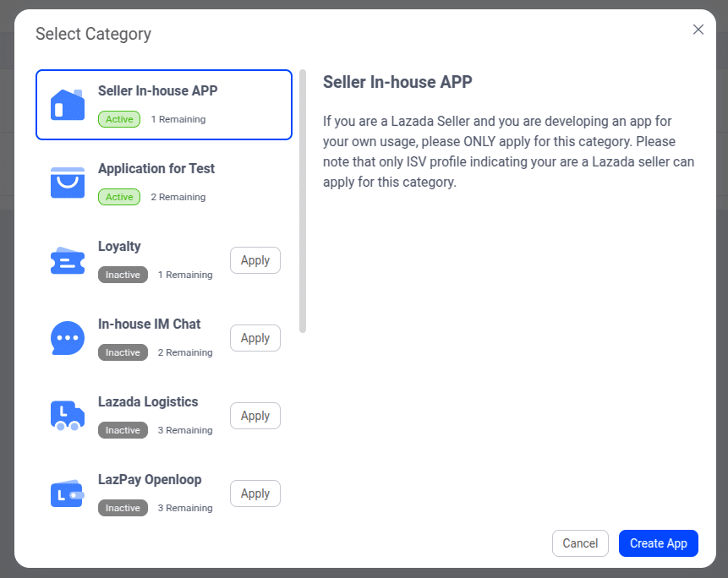Click the LazPay Openloop wallet icon

click(68, 493)
